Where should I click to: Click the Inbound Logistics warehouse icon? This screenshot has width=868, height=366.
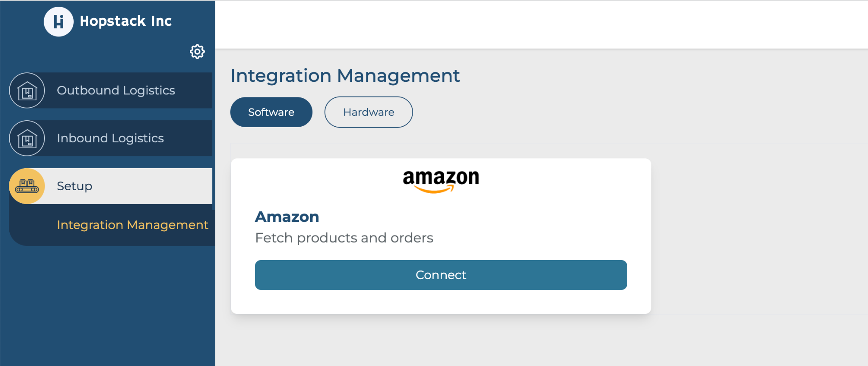27,138
